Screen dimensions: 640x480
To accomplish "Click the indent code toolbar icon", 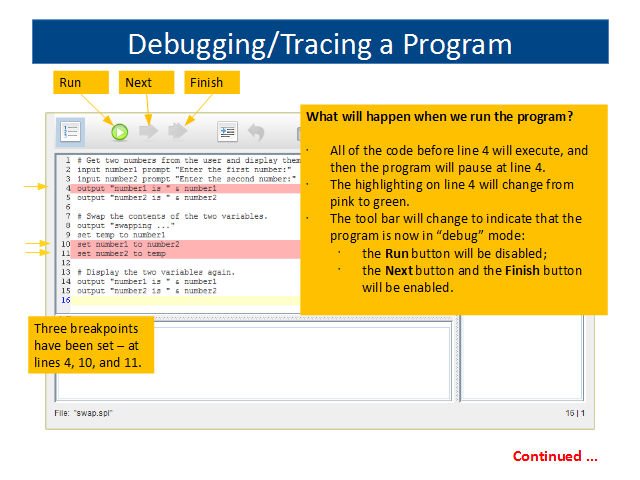I will 227,132.
